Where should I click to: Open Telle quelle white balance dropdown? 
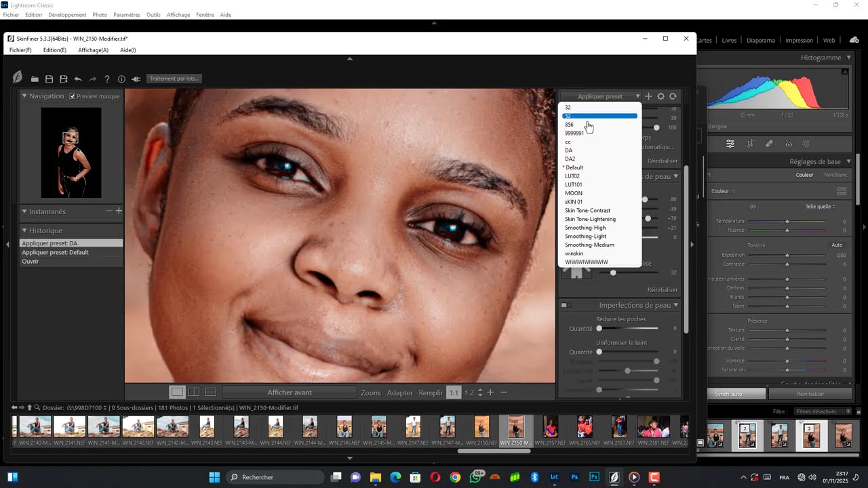click(x=820, y=206)
